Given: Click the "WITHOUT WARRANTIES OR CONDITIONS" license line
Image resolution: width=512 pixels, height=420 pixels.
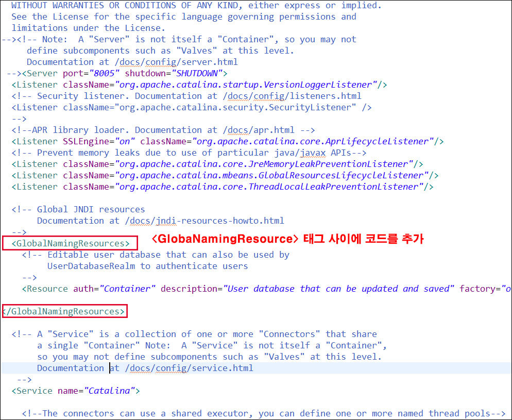Looking at the screenshot, I should (x=197, y=6).
